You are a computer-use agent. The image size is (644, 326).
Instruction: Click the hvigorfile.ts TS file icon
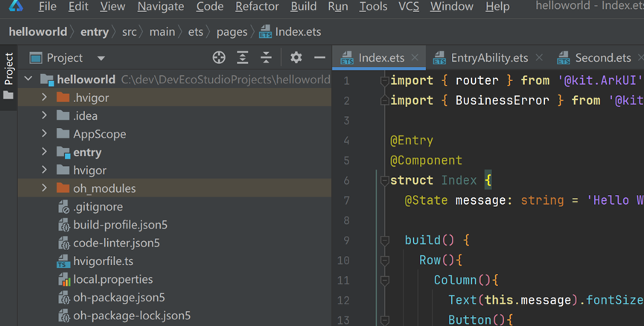click(x=63, y=261)
